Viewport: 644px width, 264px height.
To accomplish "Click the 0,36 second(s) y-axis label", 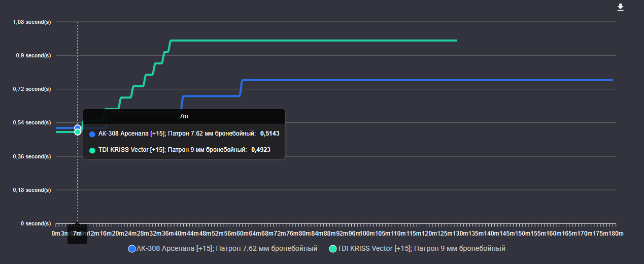I will pos(32,156).
